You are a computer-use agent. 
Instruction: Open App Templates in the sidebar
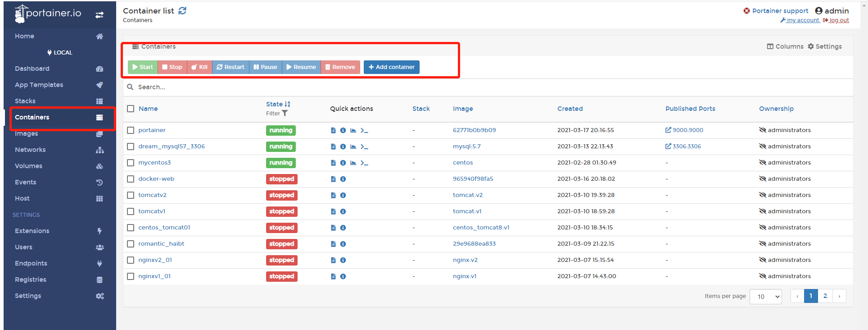click(59, 85)
